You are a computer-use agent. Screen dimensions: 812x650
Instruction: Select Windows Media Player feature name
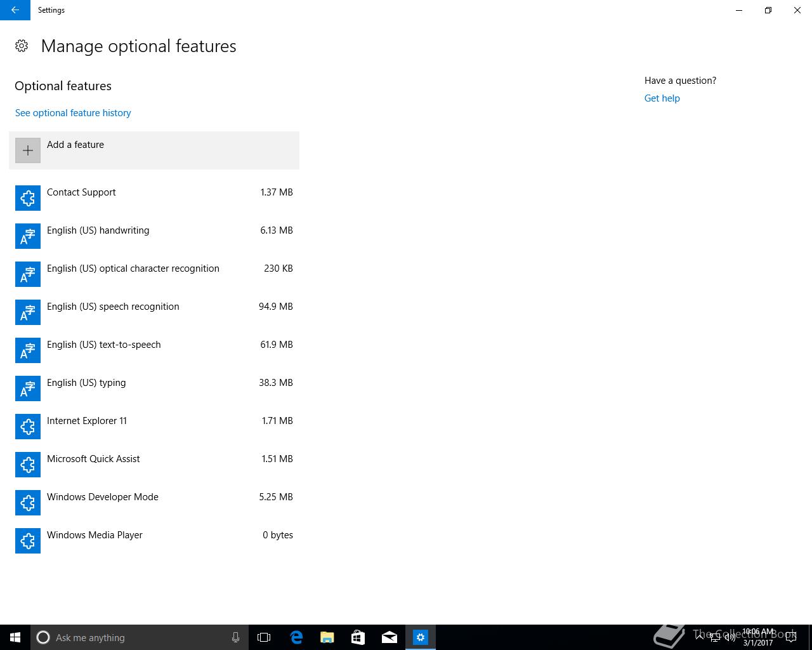(x=95, y=535)
